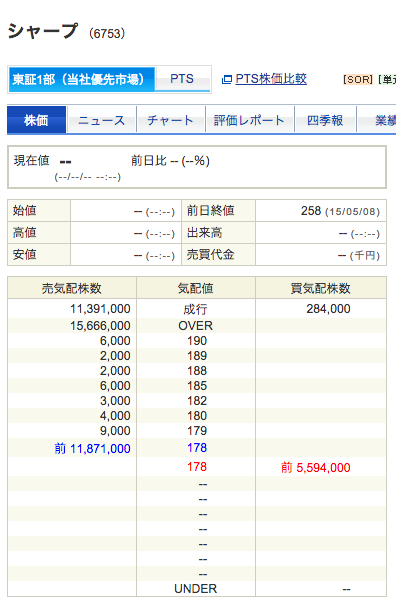The image size is (396, 604).
Task: Click the 成行 market order row
Action: [196, 309]
